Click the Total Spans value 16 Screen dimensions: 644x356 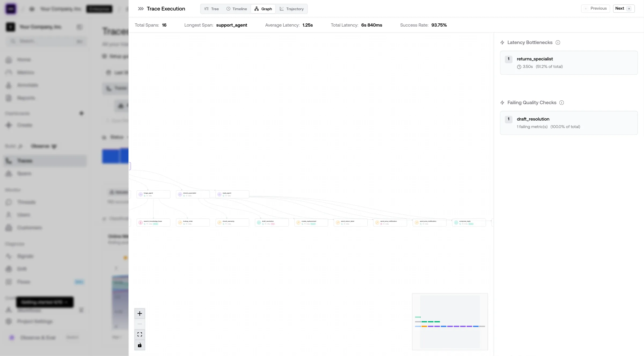click(x=164, y=25)
